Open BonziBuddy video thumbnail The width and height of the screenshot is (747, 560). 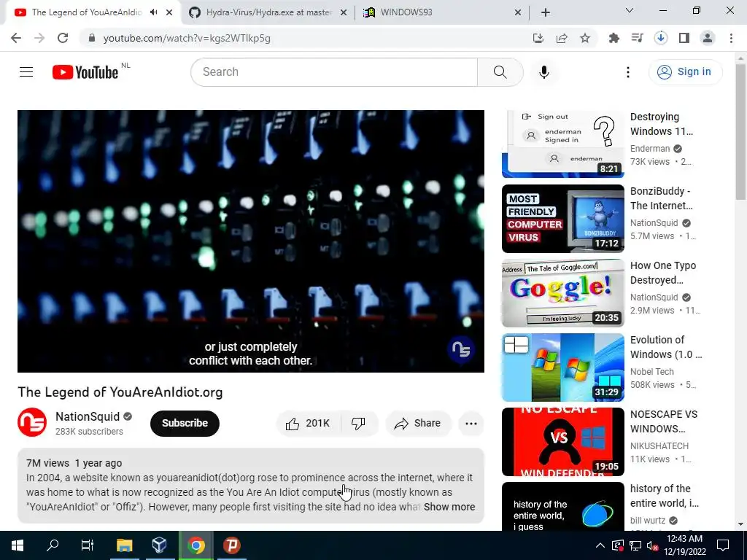coord(562,219)
